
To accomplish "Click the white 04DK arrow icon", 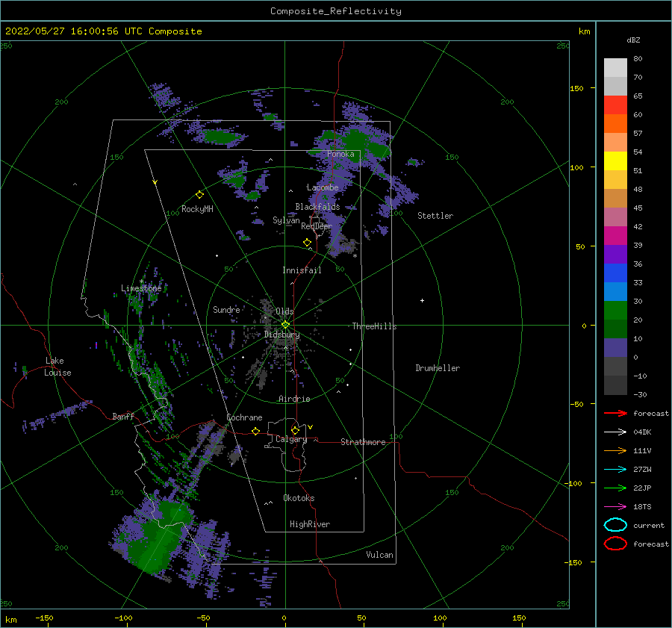I will (x=615, y=432).
